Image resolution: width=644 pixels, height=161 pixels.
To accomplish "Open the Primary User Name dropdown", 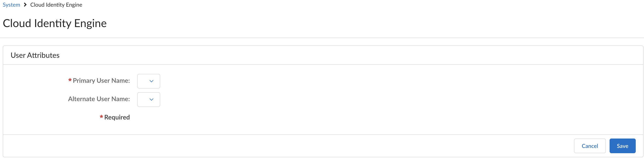I will 148,81.
